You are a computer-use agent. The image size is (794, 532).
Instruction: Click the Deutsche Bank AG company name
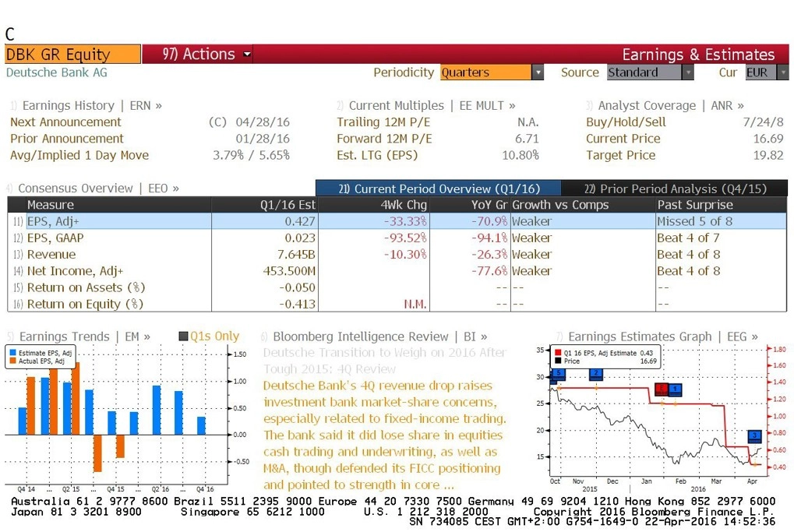click(57, 72)
